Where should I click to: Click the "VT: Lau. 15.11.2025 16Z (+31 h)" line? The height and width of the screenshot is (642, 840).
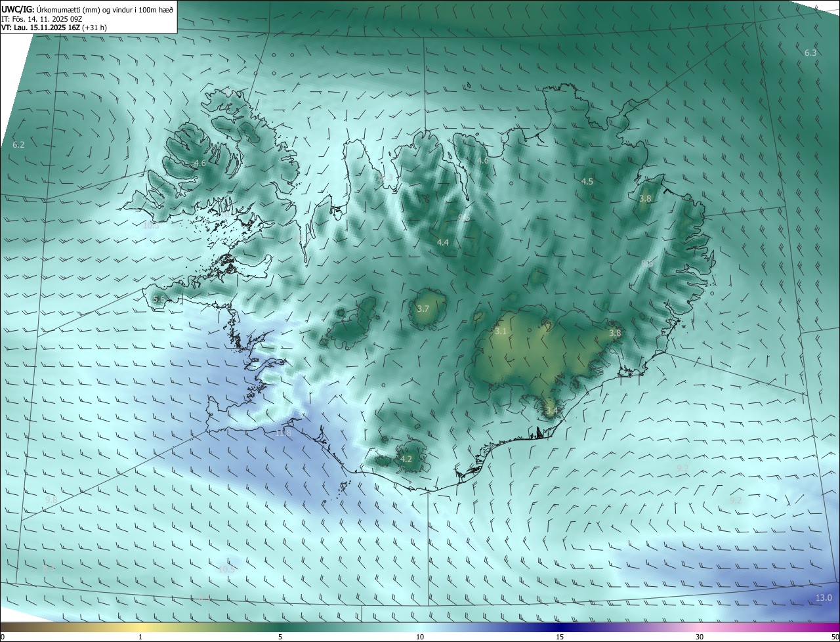(54, 28)
